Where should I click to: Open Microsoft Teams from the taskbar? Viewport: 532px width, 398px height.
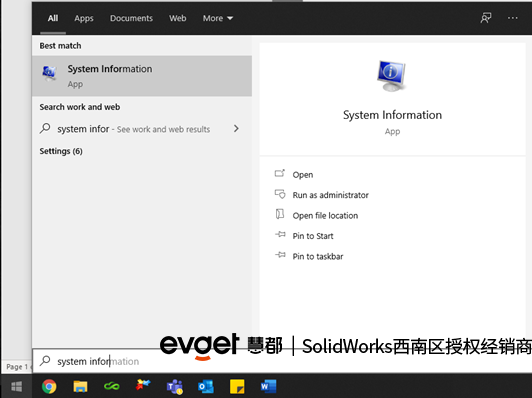174,386
